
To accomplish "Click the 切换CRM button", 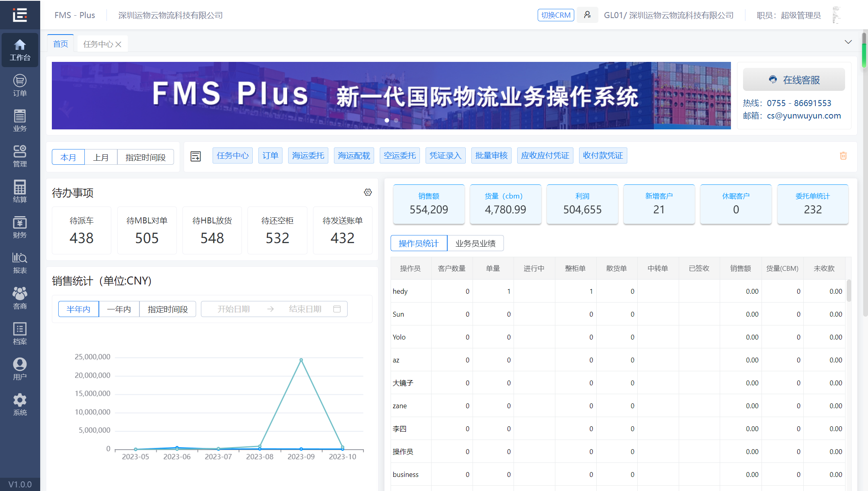I will pyautogui.click(x=556, y=15).
